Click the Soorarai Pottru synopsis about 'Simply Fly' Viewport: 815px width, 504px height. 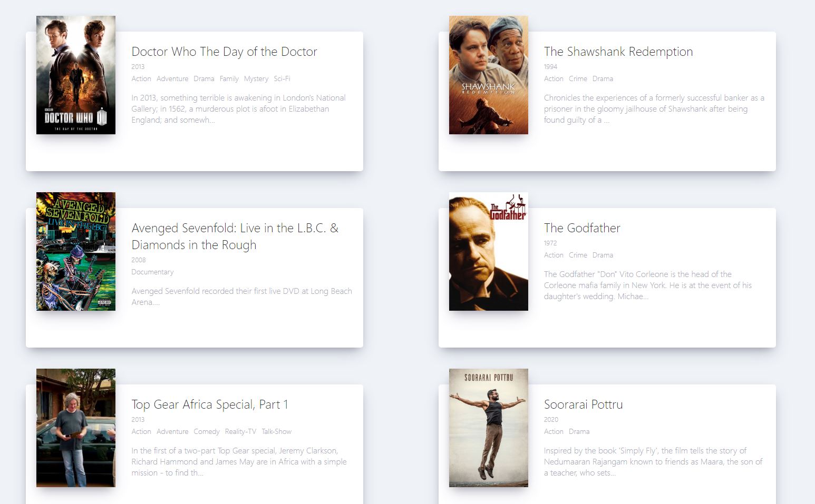click(x=653, y=461)
